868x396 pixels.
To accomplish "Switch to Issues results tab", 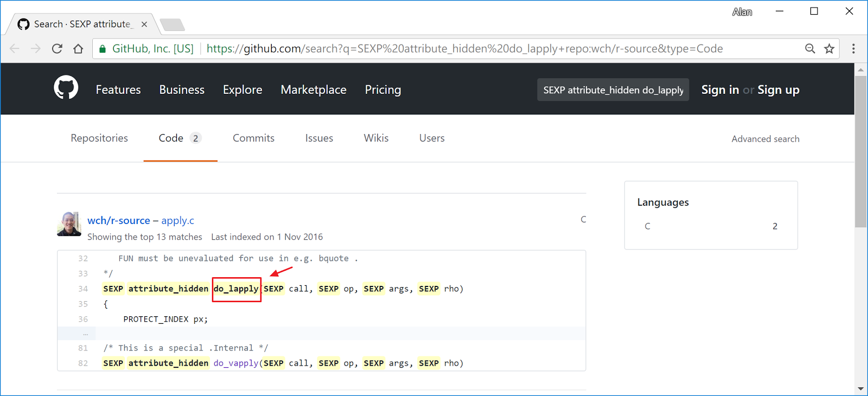I will 319,138.
